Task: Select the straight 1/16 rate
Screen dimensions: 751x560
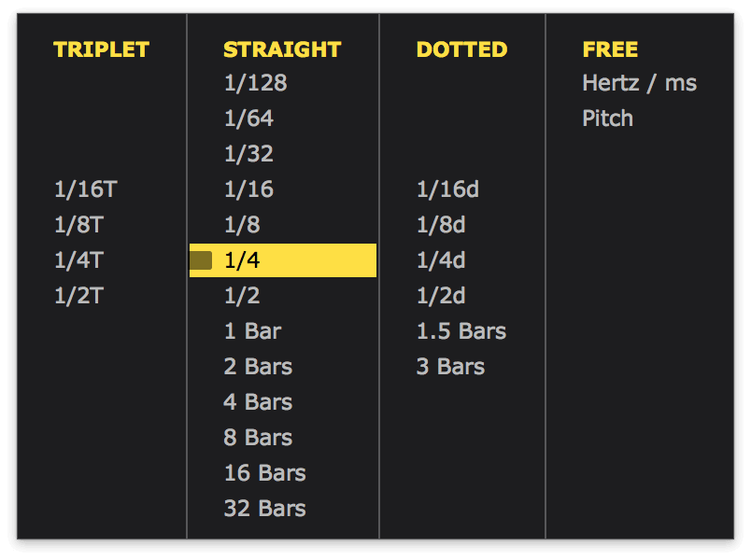Action: click(248, 189)
